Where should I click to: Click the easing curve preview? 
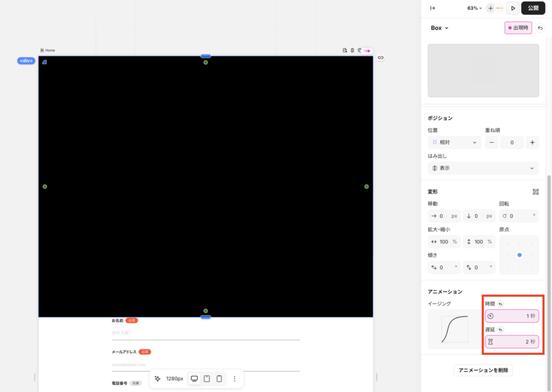point(454,329)
